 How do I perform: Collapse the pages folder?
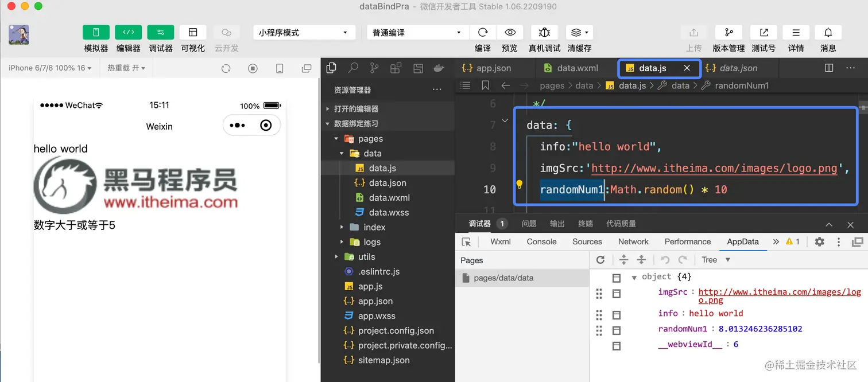pyautogui.click(x=388, y=138)
